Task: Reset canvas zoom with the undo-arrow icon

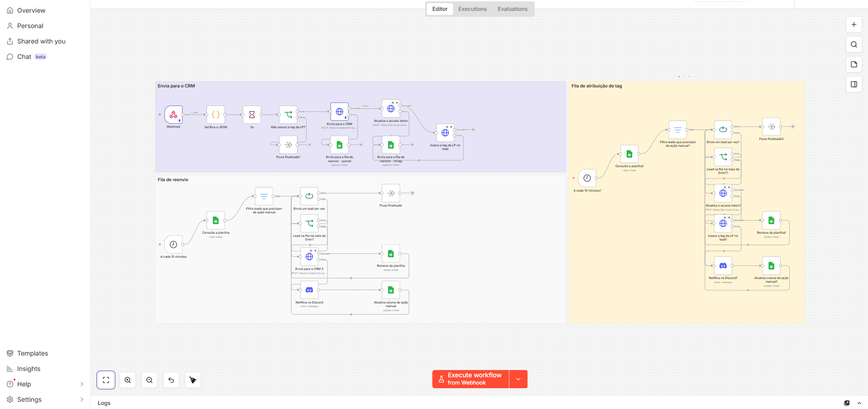Action: pos(171,380)
